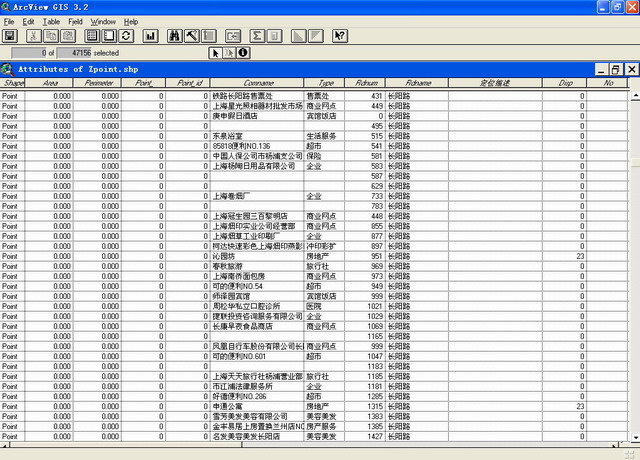Image resolution: width=640 pixels, height=460 pixels.
Task: Click the Select None icon
Action: [109, 36]
